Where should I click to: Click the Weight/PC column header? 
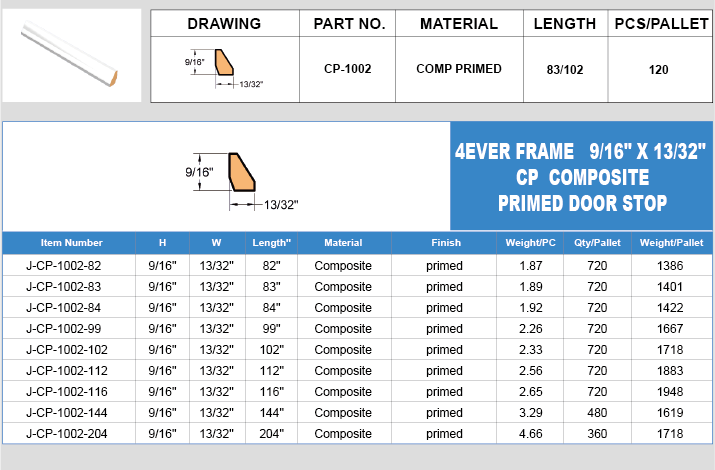pos(530,243)
